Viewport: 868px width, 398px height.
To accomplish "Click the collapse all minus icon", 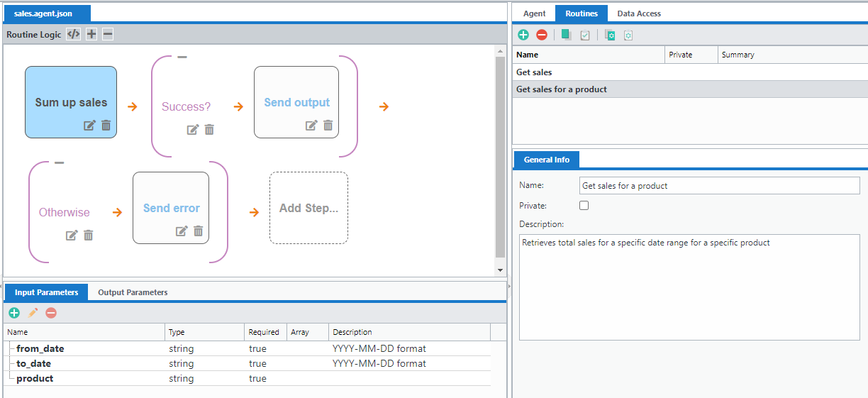I will [108, 34].
